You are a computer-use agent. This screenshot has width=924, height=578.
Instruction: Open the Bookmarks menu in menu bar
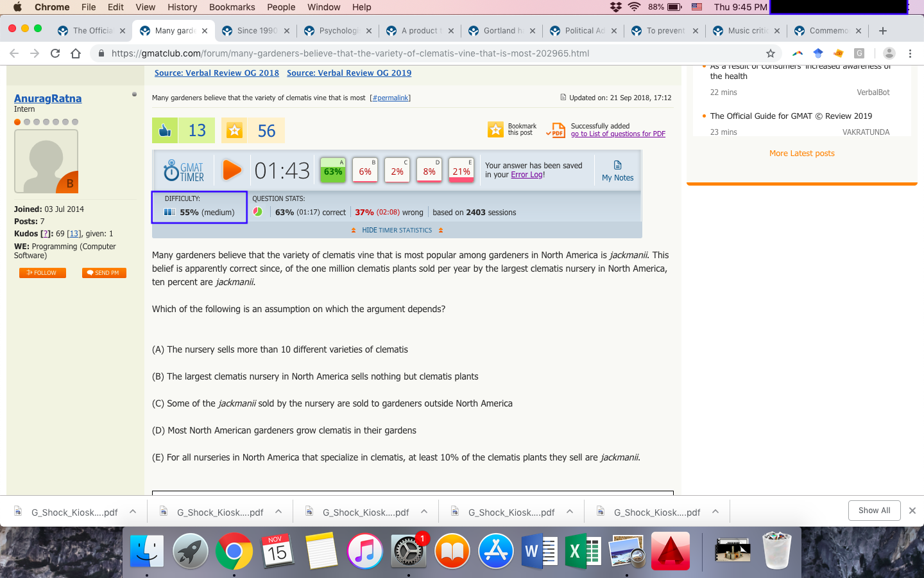click(x=232, y=7)
